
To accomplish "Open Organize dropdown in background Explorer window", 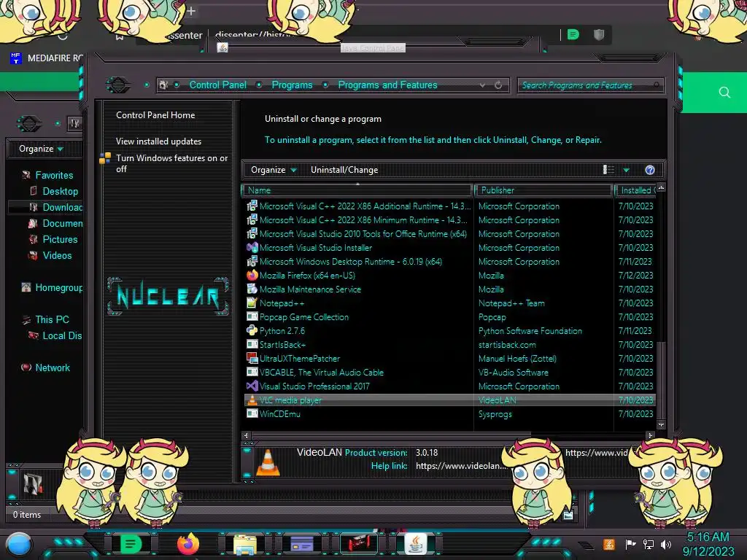I will [41, 149].
